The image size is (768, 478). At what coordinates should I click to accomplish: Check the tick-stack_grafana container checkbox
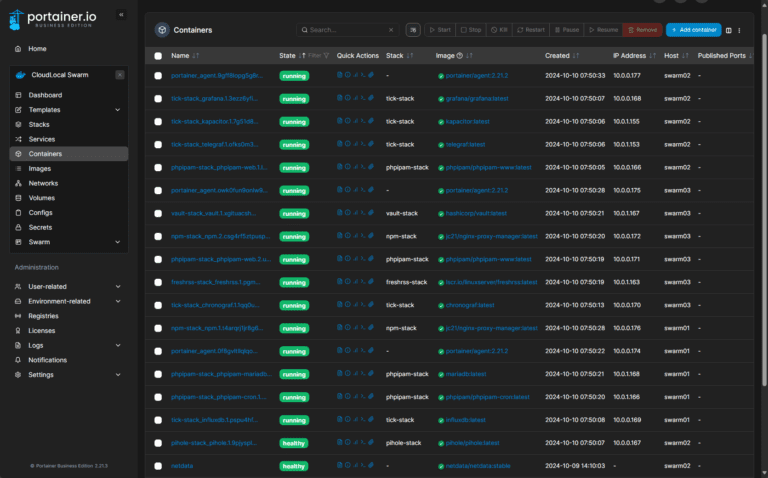[158, 99]
